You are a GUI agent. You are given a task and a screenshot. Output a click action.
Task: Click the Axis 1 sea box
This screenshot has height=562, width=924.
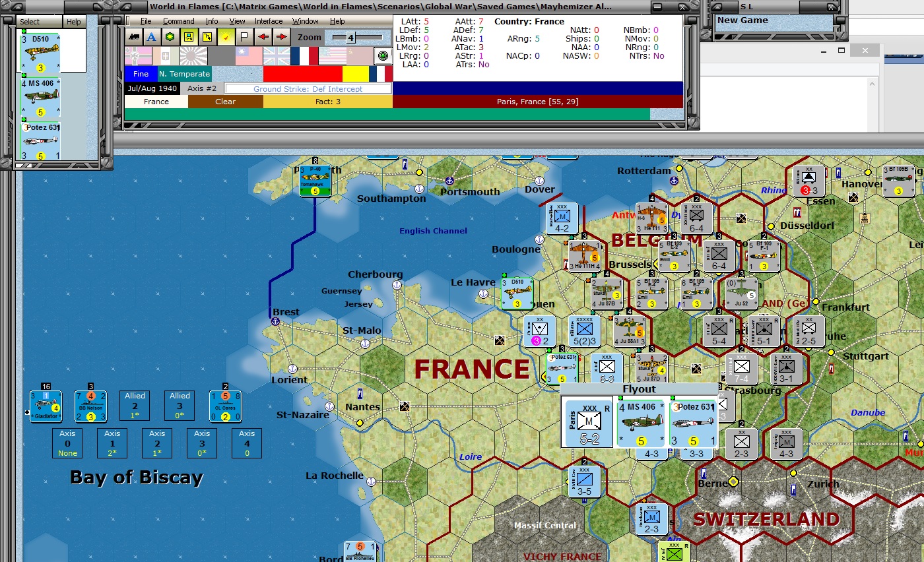(x=113, y=443)
